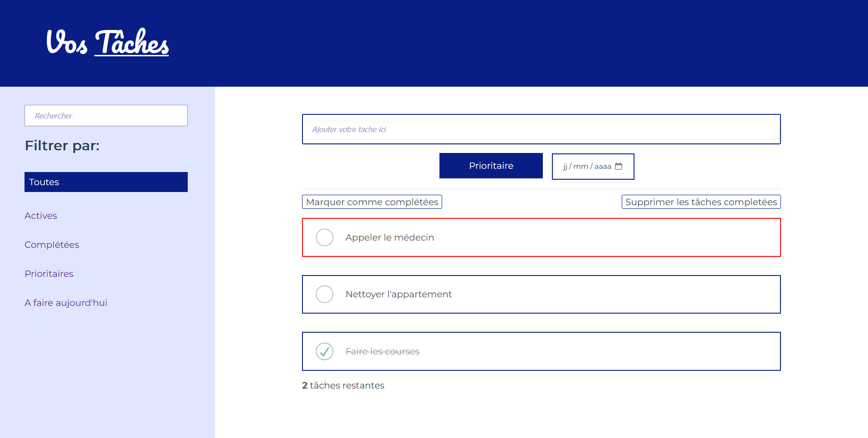Open the "Vos Tâches" title link
Viewport: 868px width, 438px height.
[x=107, y=42]
